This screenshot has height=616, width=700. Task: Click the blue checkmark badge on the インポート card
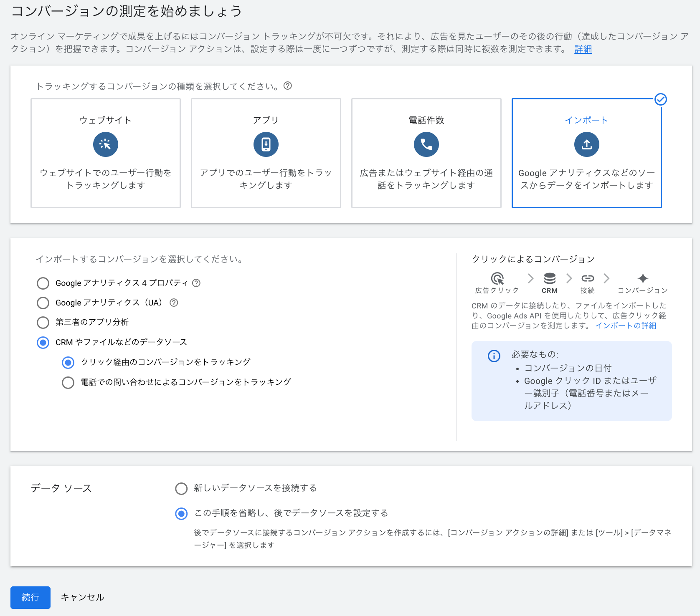(661, 99)
